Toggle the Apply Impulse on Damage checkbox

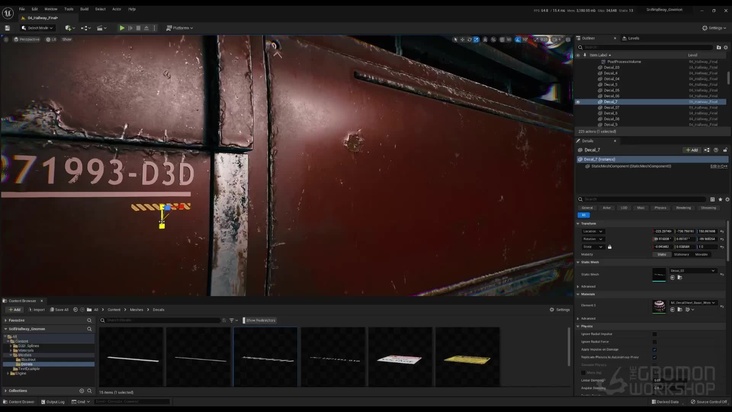(x=655, y=349)
